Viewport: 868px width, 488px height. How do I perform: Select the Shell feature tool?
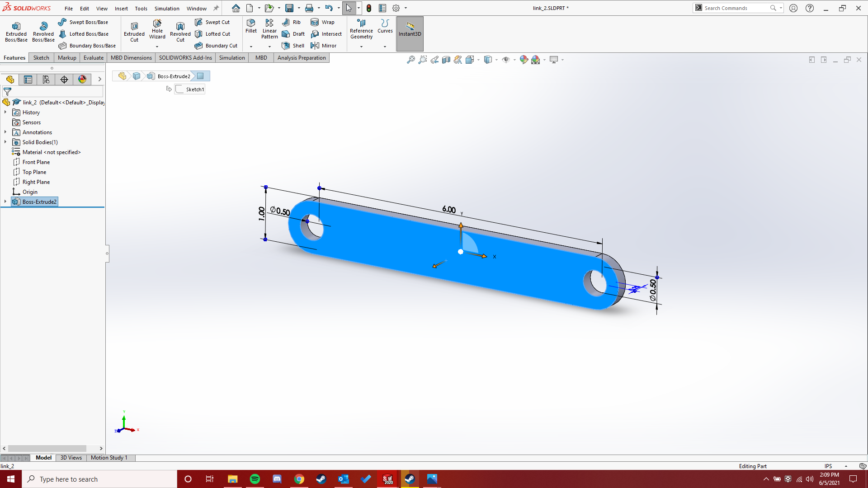(293, 45)
